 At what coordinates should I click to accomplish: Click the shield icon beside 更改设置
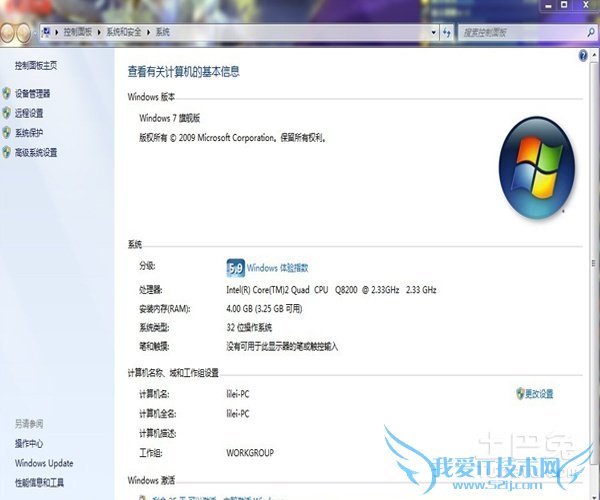[x=520, y=393]
